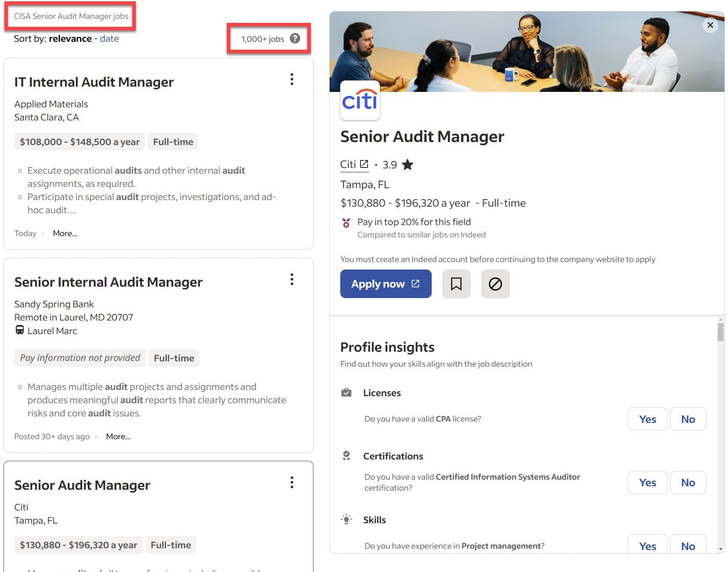Expand More... on IT Internal Audit Manager card
Screen dimensions: 728x572
(65, 233)
